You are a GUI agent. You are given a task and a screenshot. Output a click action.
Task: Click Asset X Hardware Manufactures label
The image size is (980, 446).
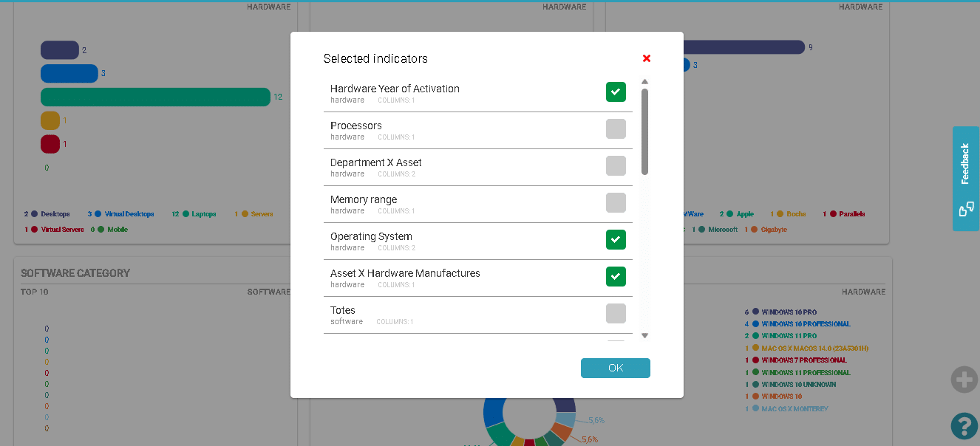click(405, 273)
